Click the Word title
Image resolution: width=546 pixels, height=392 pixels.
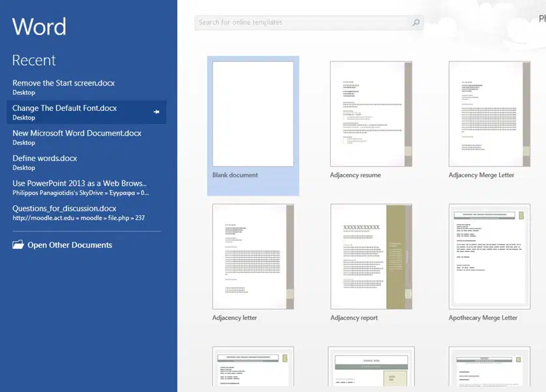coord(39,27)
